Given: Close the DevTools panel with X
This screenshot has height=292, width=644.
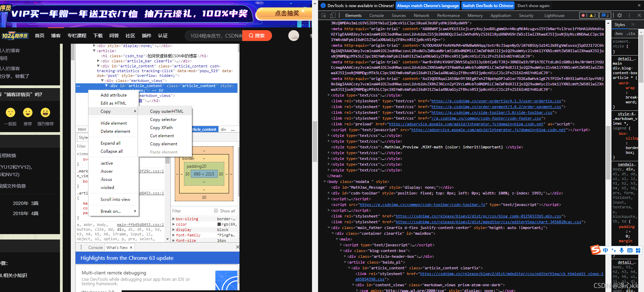Looking at the screenshot, I should click(x=639, y=15).
